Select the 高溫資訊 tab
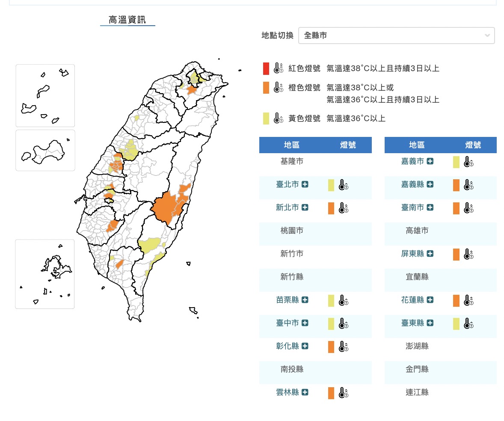 [127, 20]
